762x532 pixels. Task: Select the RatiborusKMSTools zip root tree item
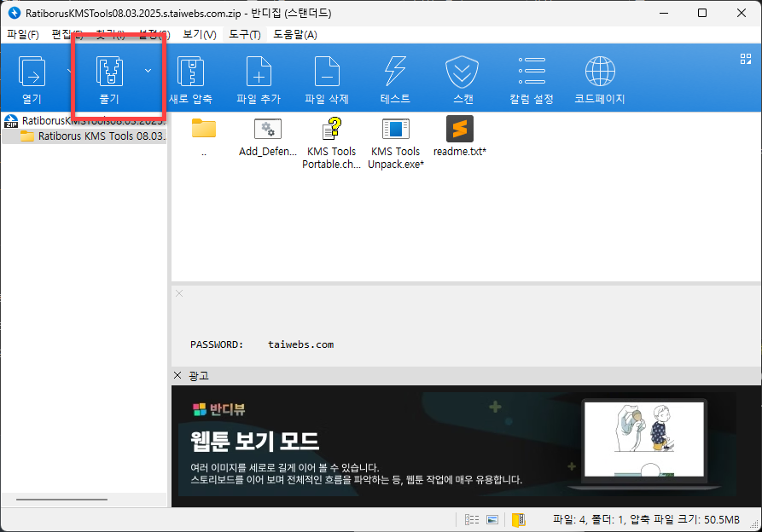[x=85, y=121]
